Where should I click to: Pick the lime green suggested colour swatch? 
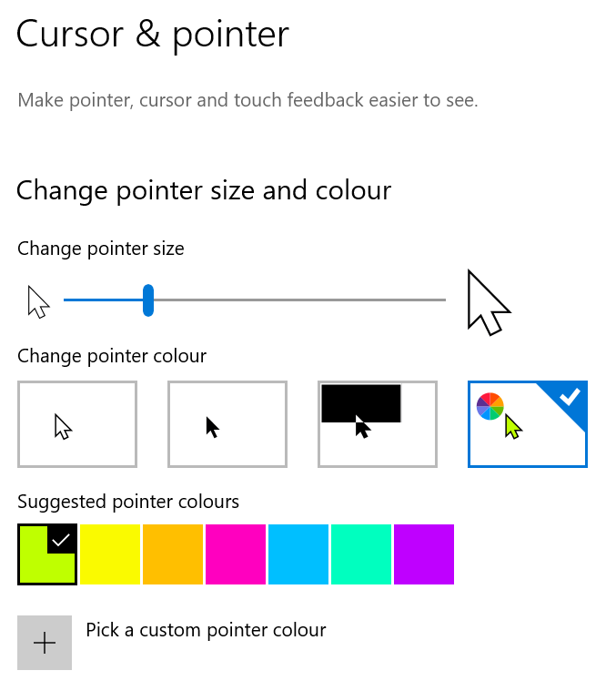coord(47,554)
